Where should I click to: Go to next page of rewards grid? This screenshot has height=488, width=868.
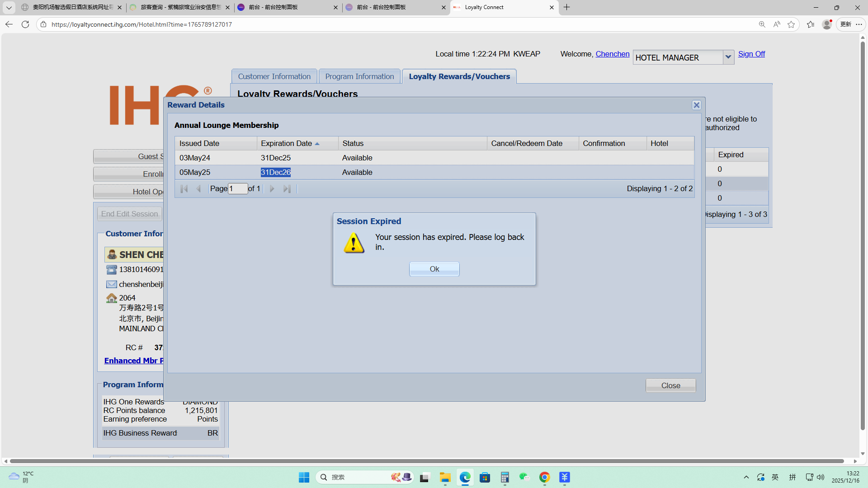click(x=272, y=188)
